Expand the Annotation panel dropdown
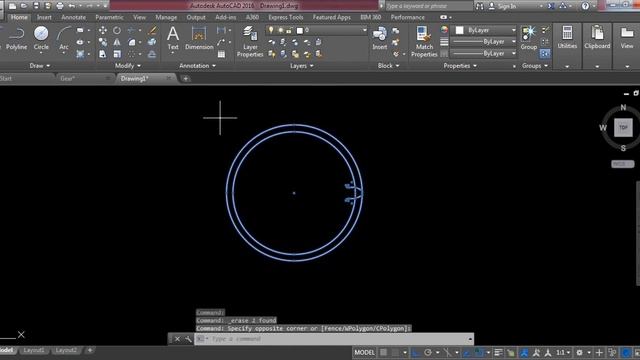640x360 pixels. (x=198, y=66)
